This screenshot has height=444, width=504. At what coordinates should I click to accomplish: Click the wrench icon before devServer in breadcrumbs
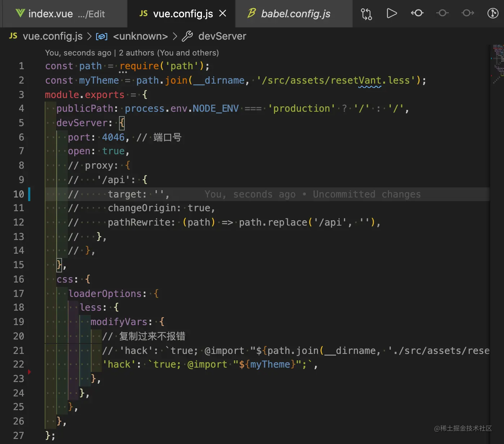coord(187,36)
